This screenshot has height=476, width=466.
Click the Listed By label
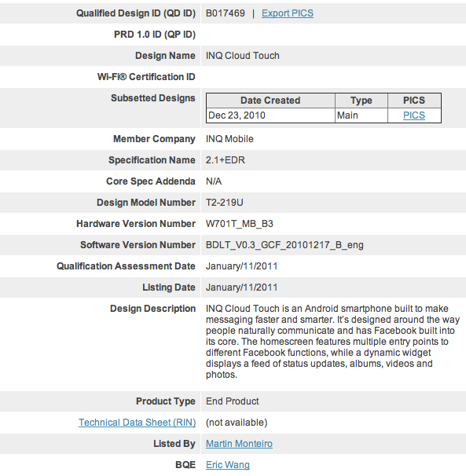[x=174, y=444]
